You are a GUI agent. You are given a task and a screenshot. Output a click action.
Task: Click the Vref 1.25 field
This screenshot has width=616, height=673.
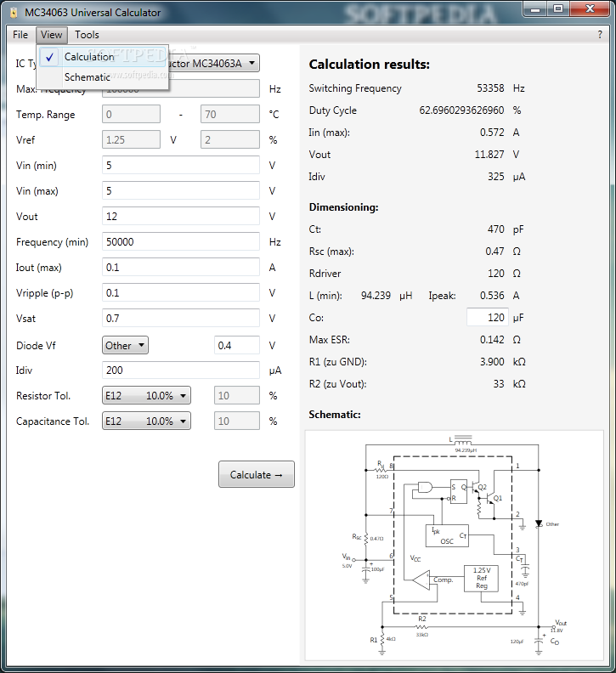click(x=132, y=140)
